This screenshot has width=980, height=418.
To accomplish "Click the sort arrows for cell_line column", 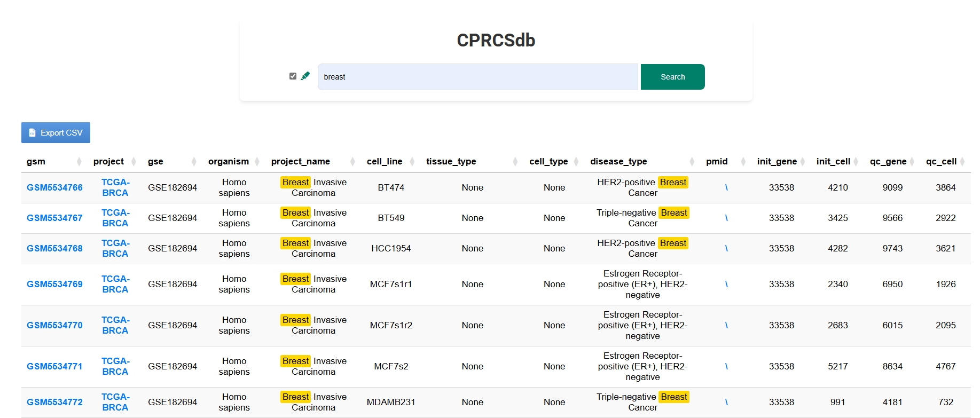I will (412, 162).
